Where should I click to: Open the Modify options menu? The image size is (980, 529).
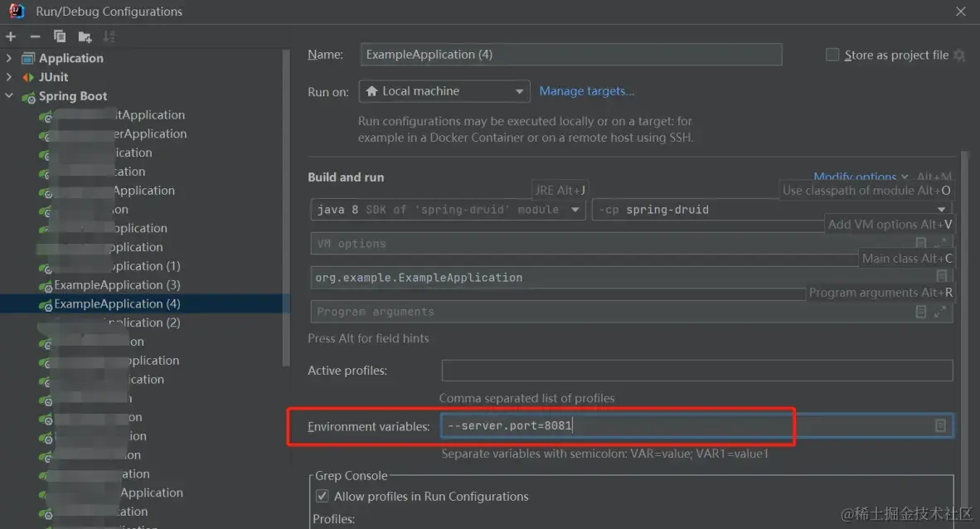point(861,177)
